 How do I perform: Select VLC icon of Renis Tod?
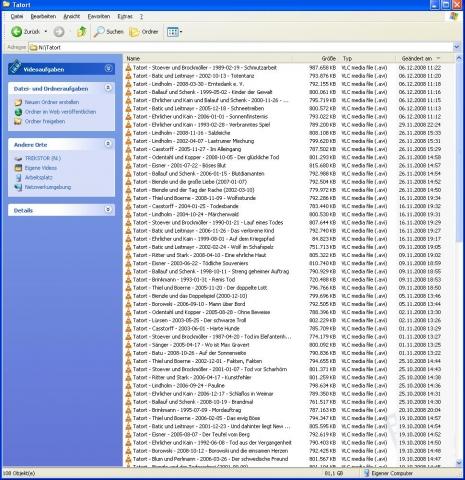(128, 280)
